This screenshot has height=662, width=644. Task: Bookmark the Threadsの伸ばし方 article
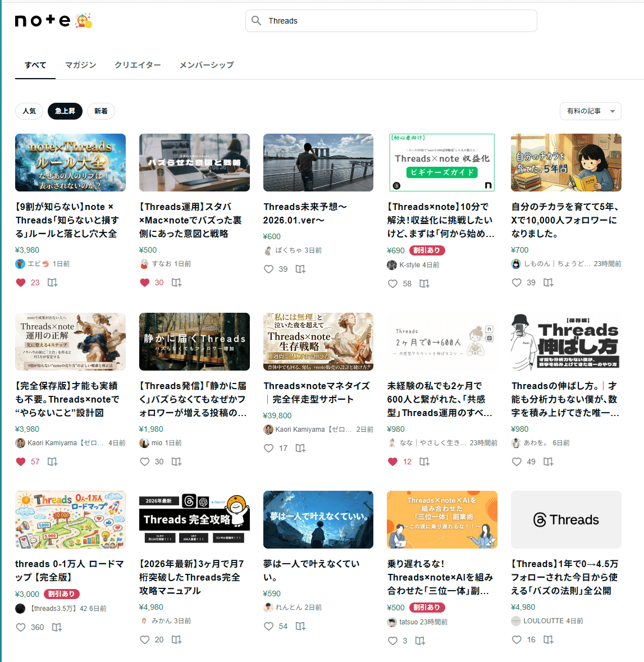tap(548, 462)
